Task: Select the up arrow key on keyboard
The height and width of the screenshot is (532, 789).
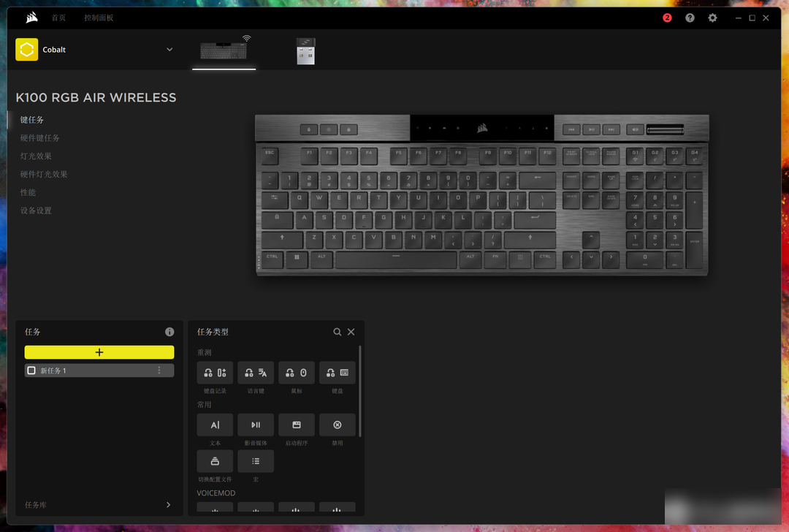Action: click(591, 239)
